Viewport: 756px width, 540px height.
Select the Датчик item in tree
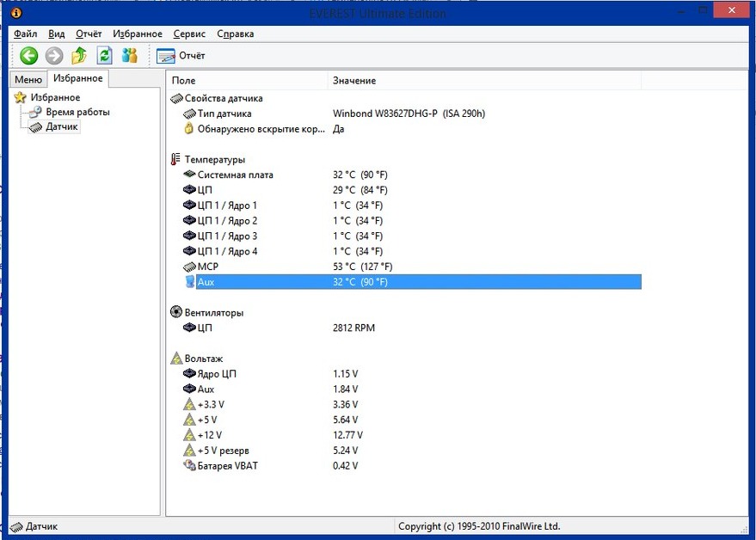tap(62, 127)
